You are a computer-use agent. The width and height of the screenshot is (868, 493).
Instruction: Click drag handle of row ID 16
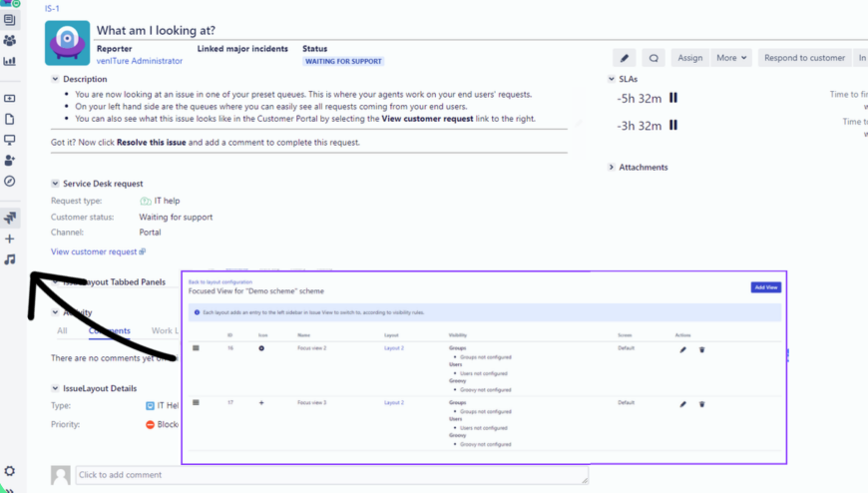[196, 348]
